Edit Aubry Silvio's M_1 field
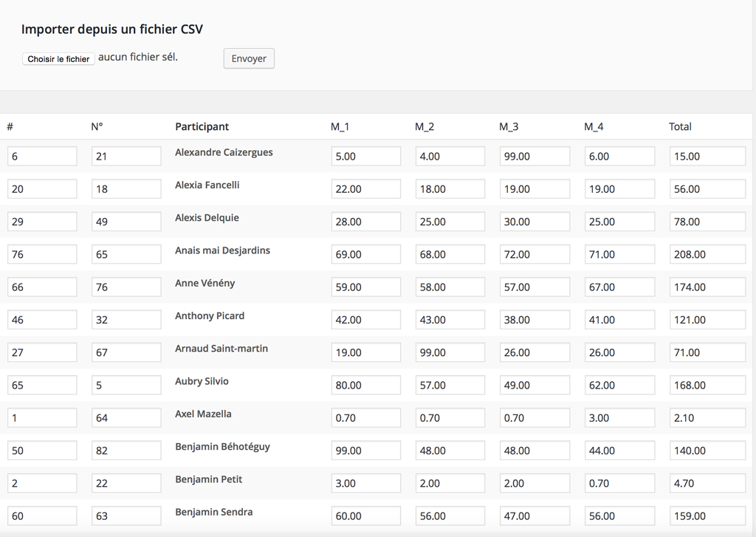The height and width of the screenshot is (537, 756). pos(365,386)
